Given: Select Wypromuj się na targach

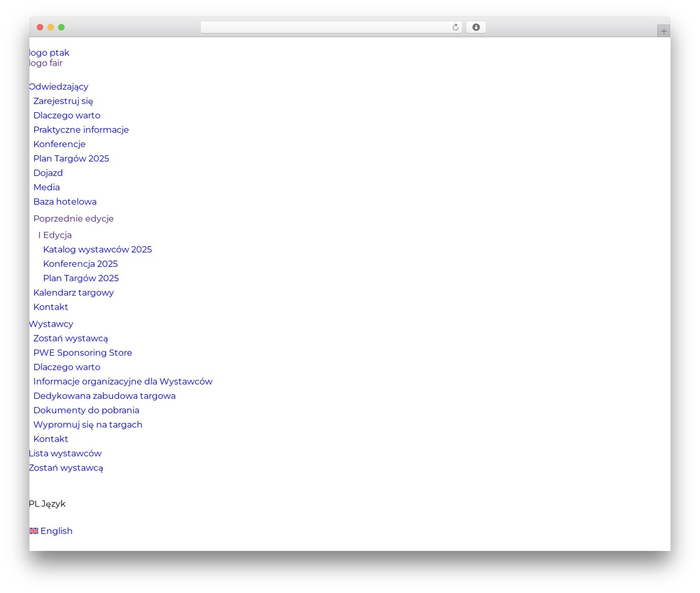Looking at the screenshot, I should point(87,425).
